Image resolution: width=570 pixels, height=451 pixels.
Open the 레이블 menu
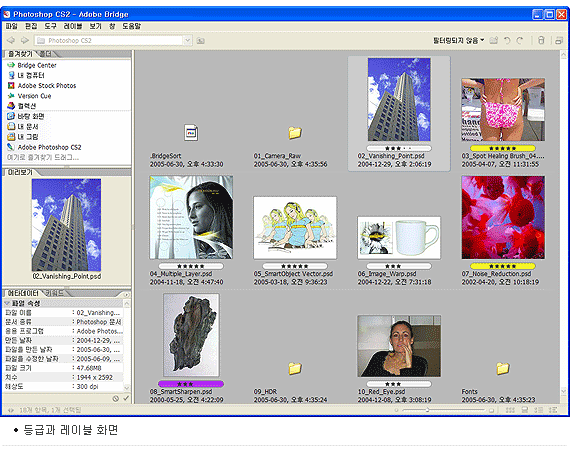pos(73,26)
